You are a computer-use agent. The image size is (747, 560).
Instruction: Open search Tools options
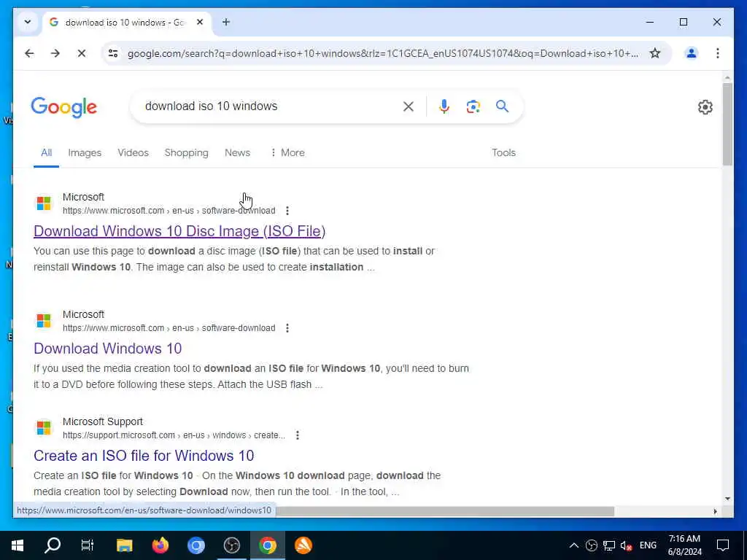(x=503, y=152)
